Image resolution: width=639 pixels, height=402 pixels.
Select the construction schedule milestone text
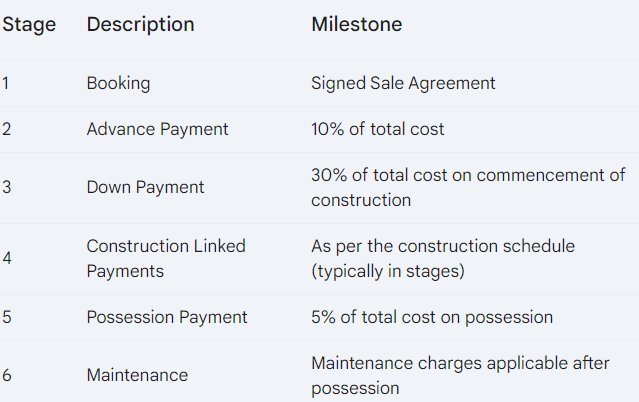(x=443, y=258)
